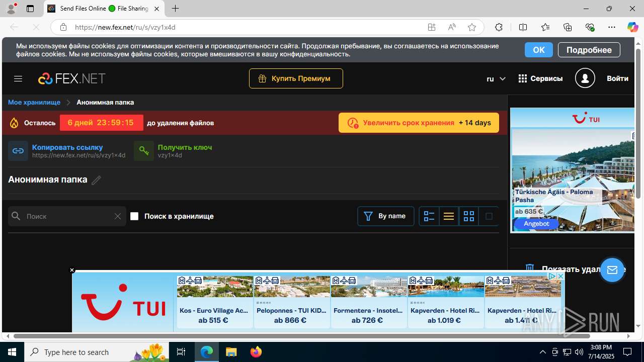Click the Windows Start button
Viewport: 644px width, 362px height.
pos(12,352)
